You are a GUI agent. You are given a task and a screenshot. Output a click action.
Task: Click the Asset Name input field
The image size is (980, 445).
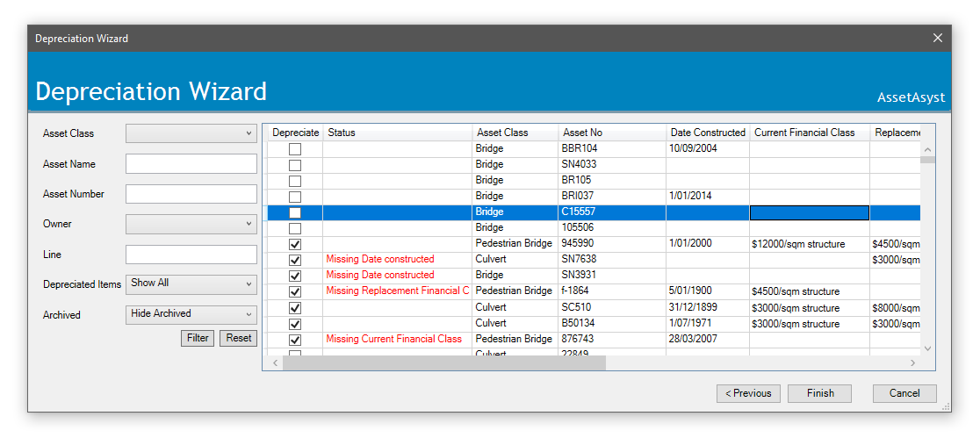pos(191,164)
